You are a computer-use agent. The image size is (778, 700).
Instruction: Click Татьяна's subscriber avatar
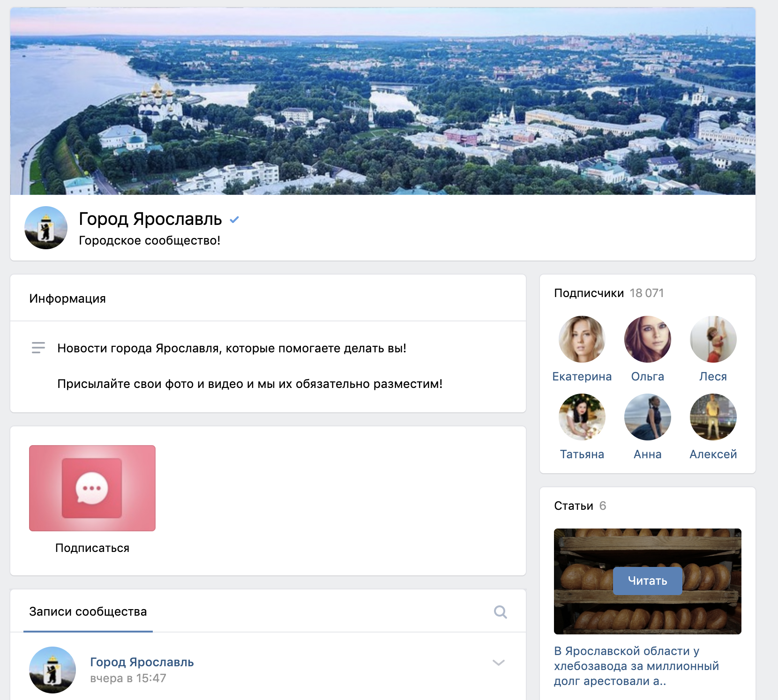point(582,417)
